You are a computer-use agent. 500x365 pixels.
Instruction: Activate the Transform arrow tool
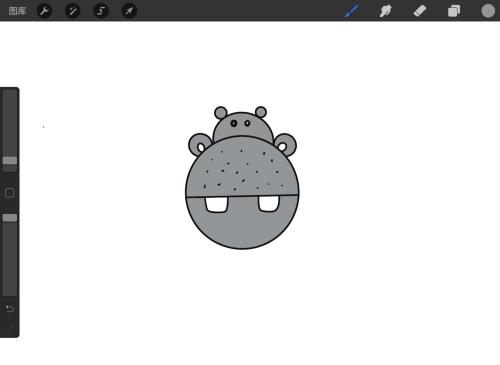point(129,11)
